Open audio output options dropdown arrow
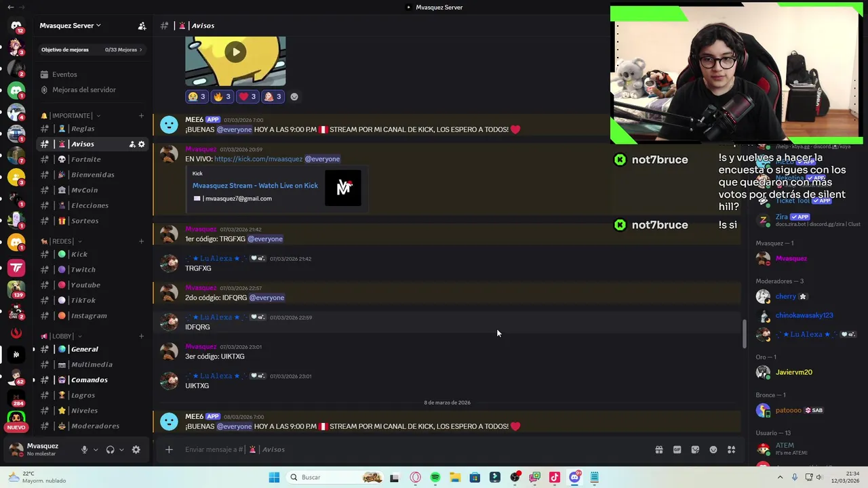Screen dimensions: 868x488 121,449
